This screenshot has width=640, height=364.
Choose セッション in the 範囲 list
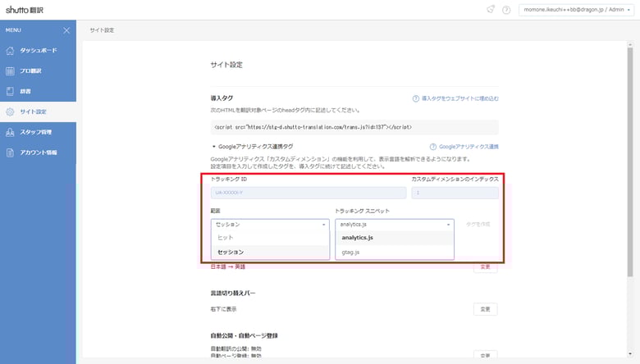(270, 253)
